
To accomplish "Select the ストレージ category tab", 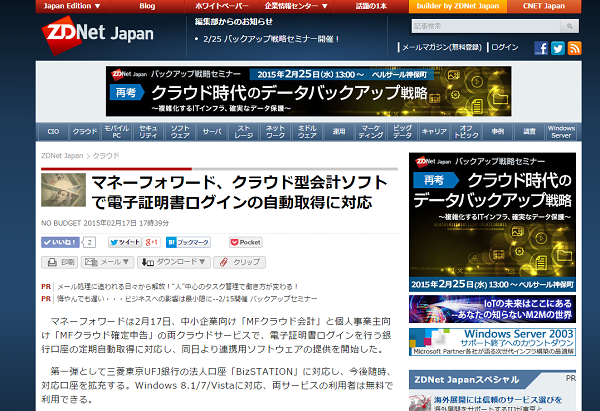I will pyautogui.click(x=244, y=132).
